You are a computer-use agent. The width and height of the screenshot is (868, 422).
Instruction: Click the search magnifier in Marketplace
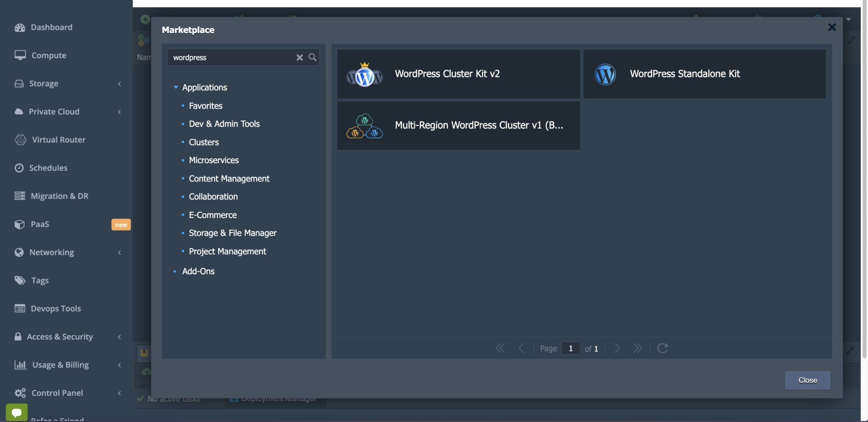pos(312,57)
